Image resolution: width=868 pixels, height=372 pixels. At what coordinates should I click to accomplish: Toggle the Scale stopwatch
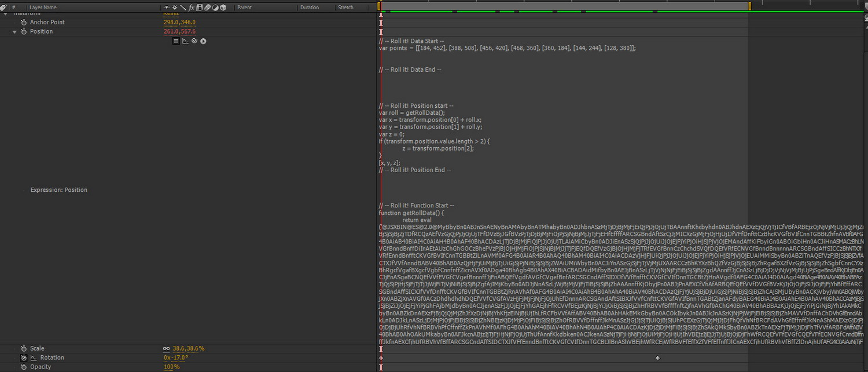click(x=24, y=348)
